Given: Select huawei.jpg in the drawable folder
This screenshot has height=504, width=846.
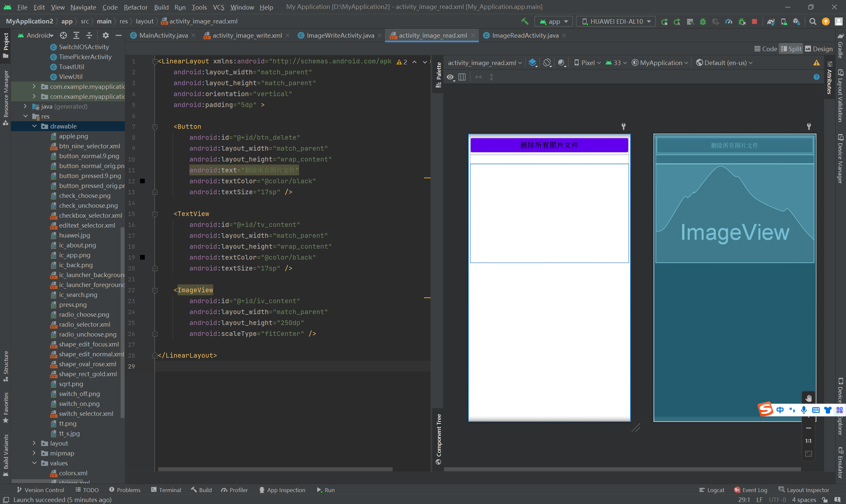Looking at the screenshot, I should pyautogui.click(x=74, y=235).
